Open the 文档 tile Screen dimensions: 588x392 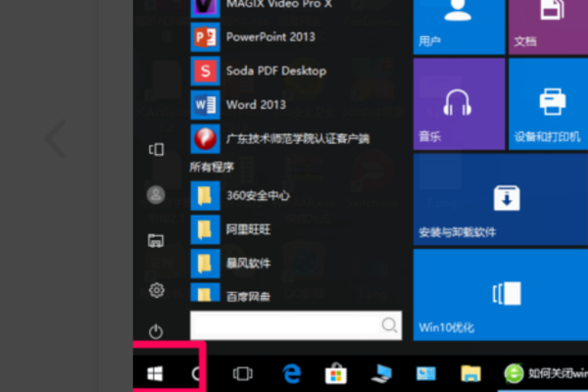tap(548, 26)
